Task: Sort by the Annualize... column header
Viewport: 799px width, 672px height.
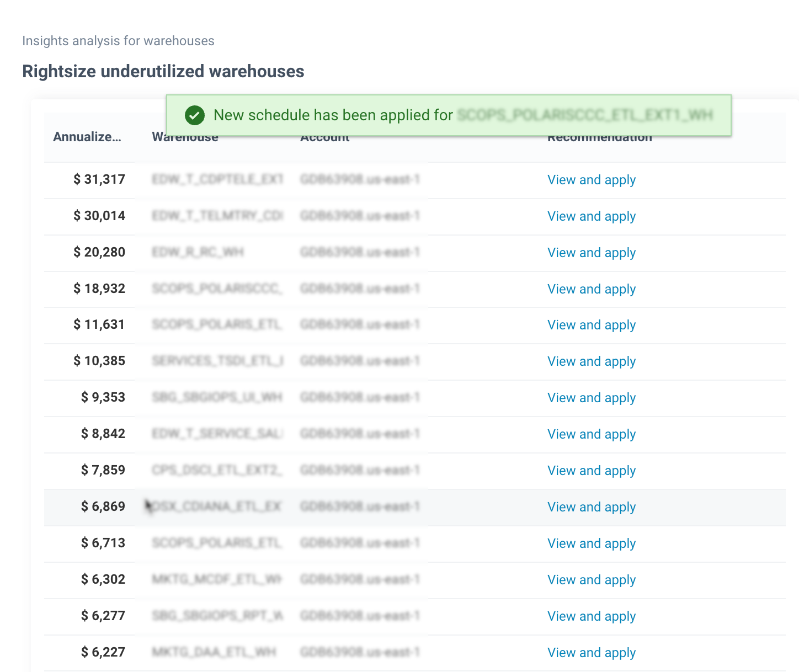Action: coord(87,137)
